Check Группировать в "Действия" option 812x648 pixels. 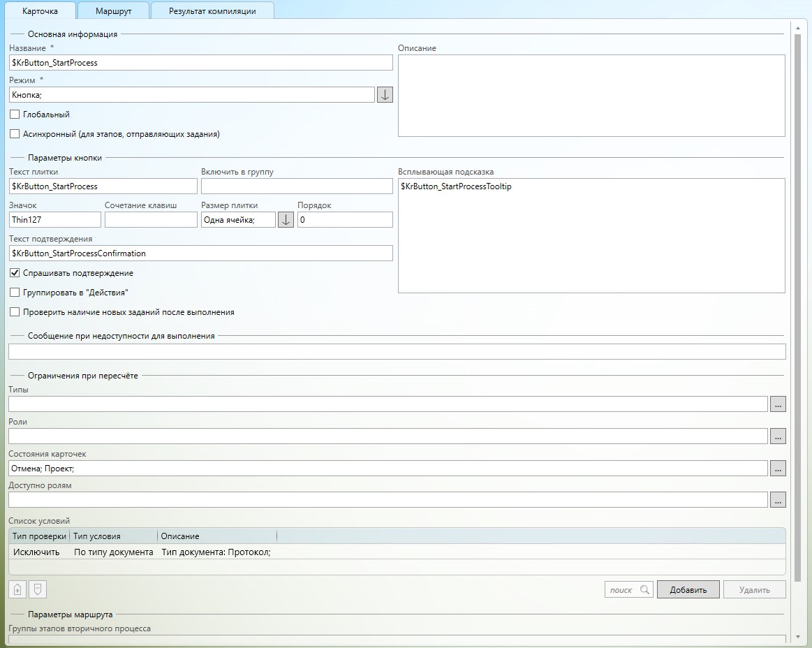(x=15, y=293)
